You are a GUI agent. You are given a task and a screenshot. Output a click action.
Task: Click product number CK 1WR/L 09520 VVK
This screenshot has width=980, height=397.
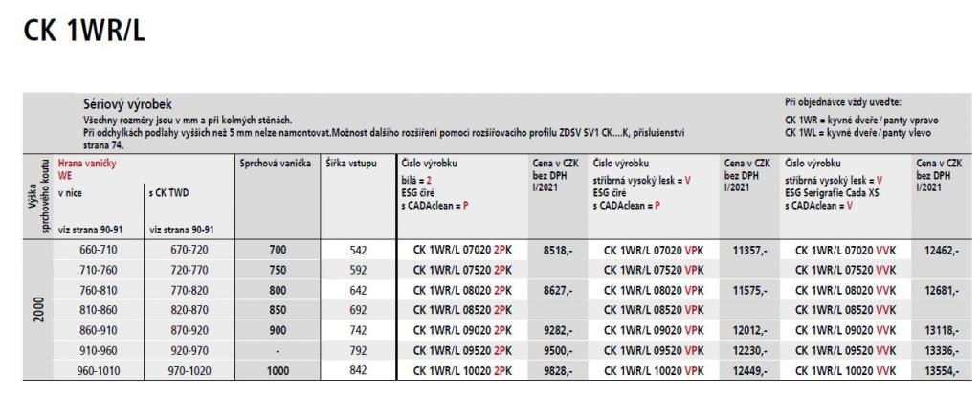(845, 349)
